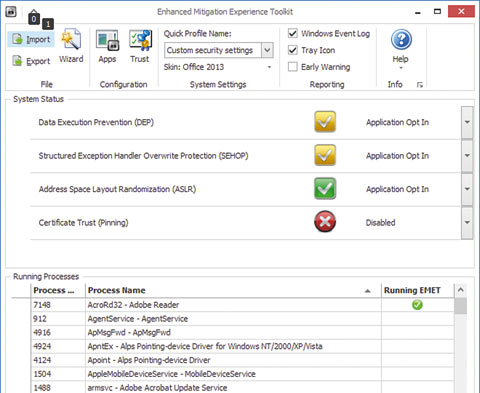The height and width of the screenshot is (393, 480).
Task: Minimize the EMET window
Action: [x=418, y=12]
